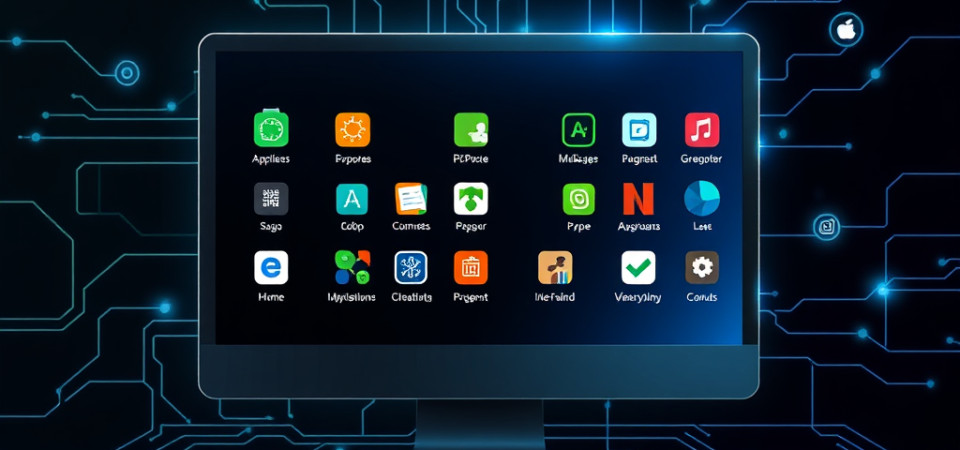Open the green PlPucte person app icon

(471, 130)
